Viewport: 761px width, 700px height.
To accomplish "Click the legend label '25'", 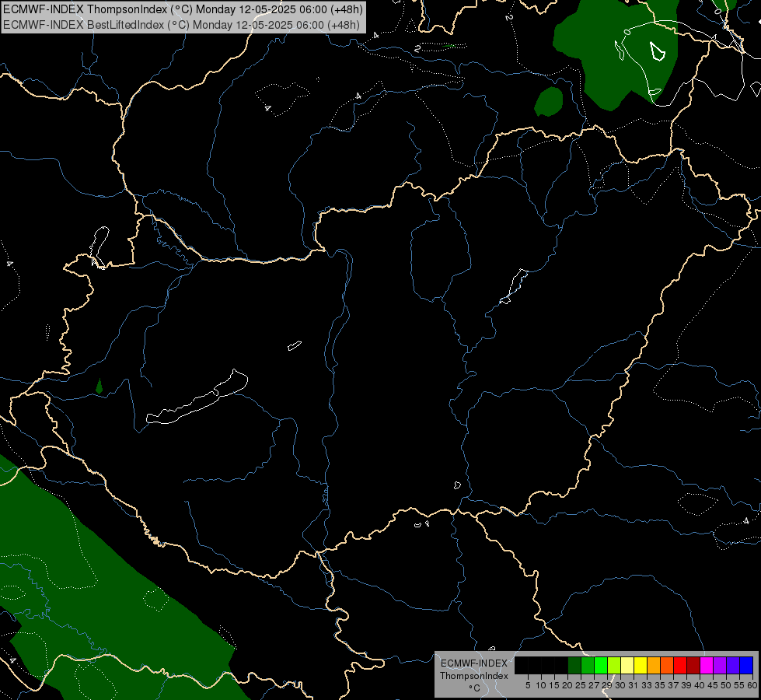I will click(581, 685).
